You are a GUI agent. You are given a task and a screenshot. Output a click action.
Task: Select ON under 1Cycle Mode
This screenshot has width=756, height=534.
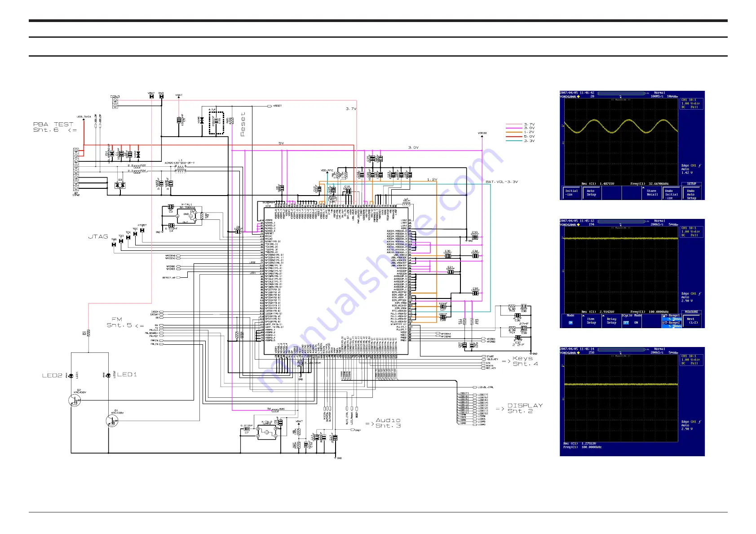[x=636, y=322]
